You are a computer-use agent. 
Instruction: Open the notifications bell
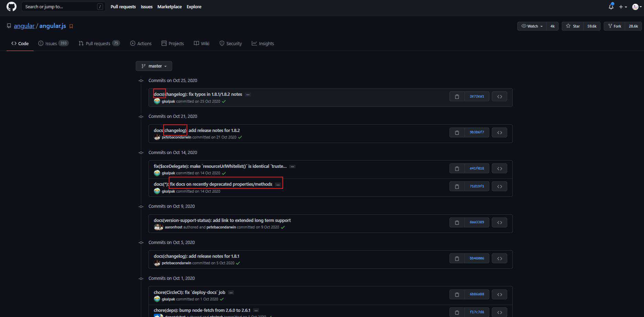611,7
